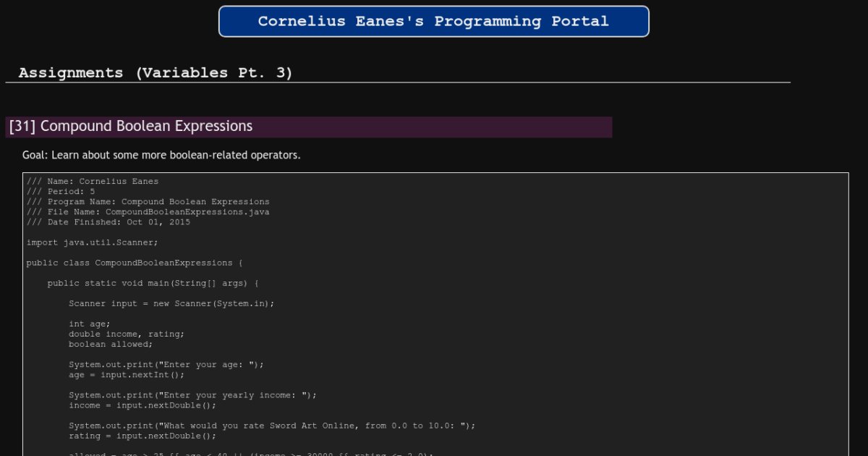This screenshot has height=456, width=868.
Task: Select the [31] Compound Boolean Expressions header
Action: 131,127
